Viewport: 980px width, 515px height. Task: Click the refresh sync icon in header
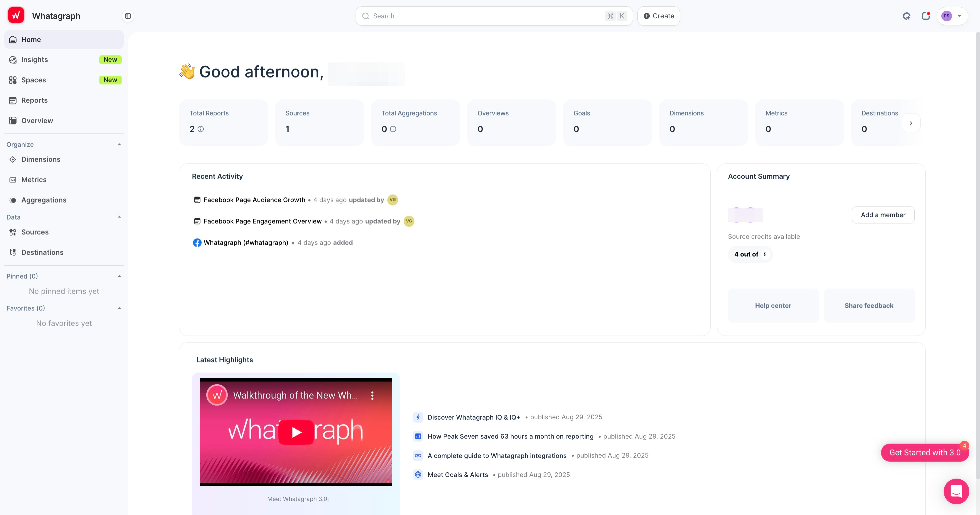907,16
